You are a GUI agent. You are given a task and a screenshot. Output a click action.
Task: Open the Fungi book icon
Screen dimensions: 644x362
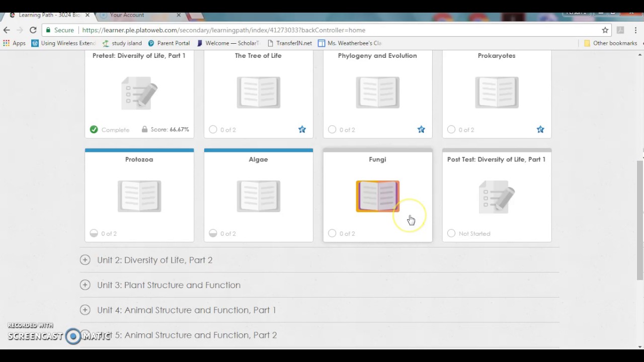(x=377, y=196)
